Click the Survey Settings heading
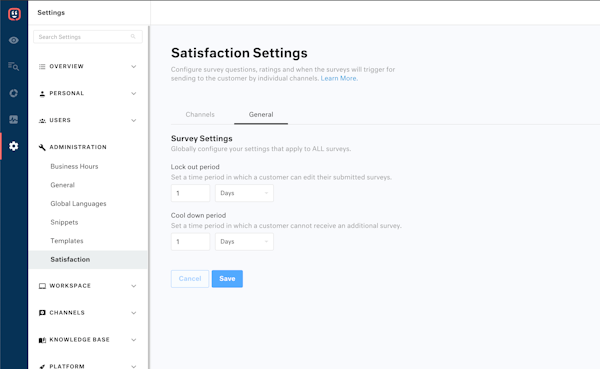 pos(202,139)
